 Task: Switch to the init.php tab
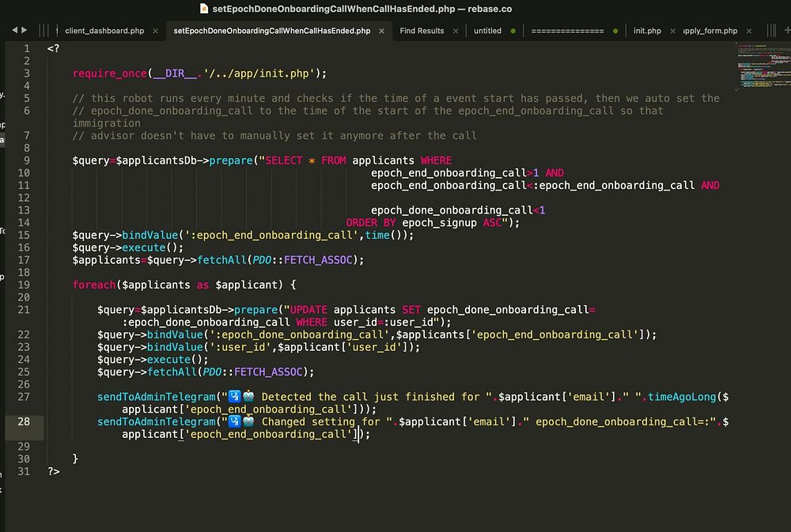tap(647, 31)
